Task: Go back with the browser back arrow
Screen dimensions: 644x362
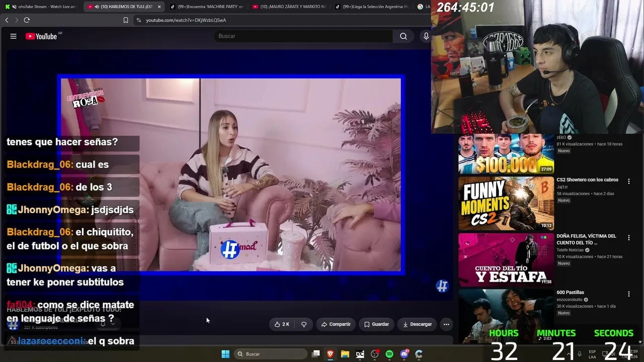Action: (7, 20)
